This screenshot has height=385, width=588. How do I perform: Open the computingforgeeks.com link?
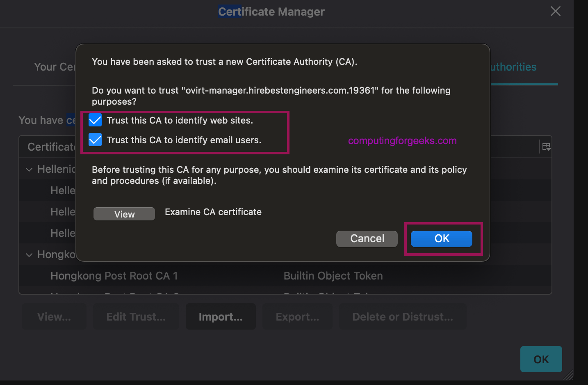coord(402,140)
